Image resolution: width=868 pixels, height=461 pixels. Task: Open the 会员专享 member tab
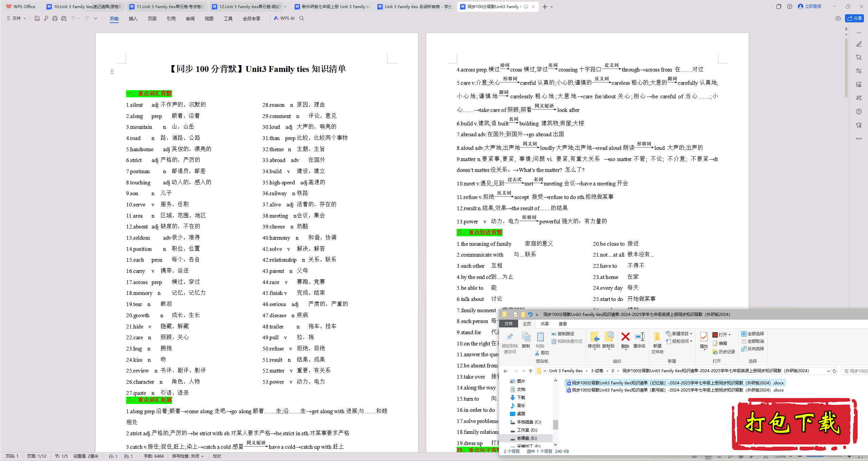click(251, 19)
